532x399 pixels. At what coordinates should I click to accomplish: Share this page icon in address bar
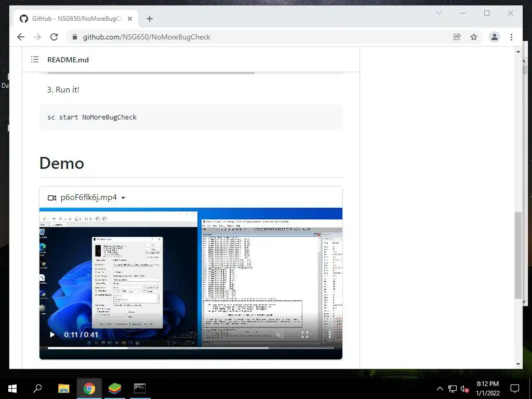[457, 37]
